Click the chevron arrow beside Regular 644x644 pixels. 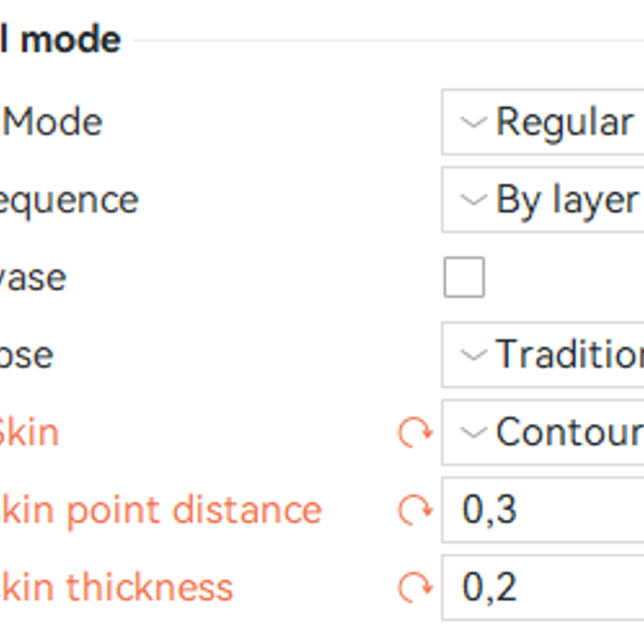click(472, 123)
